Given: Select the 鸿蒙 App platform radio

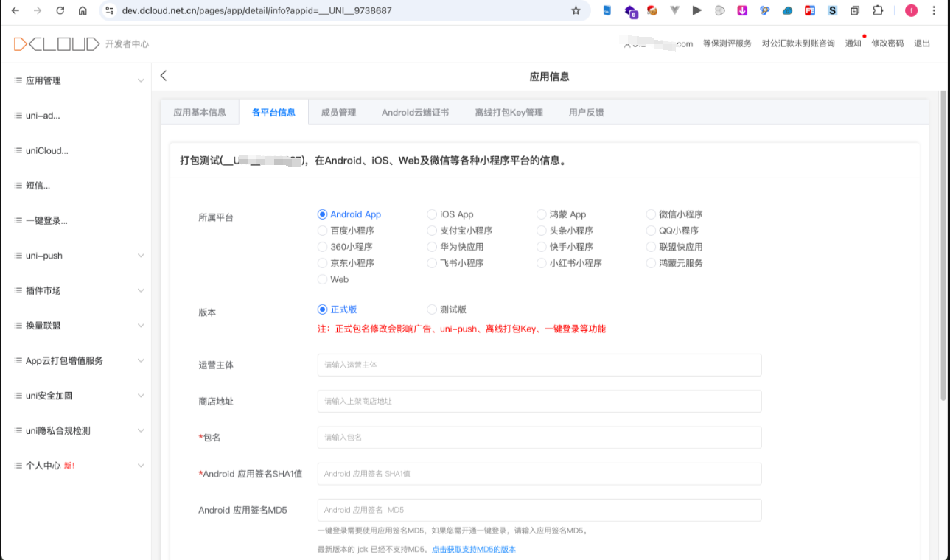Looking at the screenshot, I should point(542,214).
